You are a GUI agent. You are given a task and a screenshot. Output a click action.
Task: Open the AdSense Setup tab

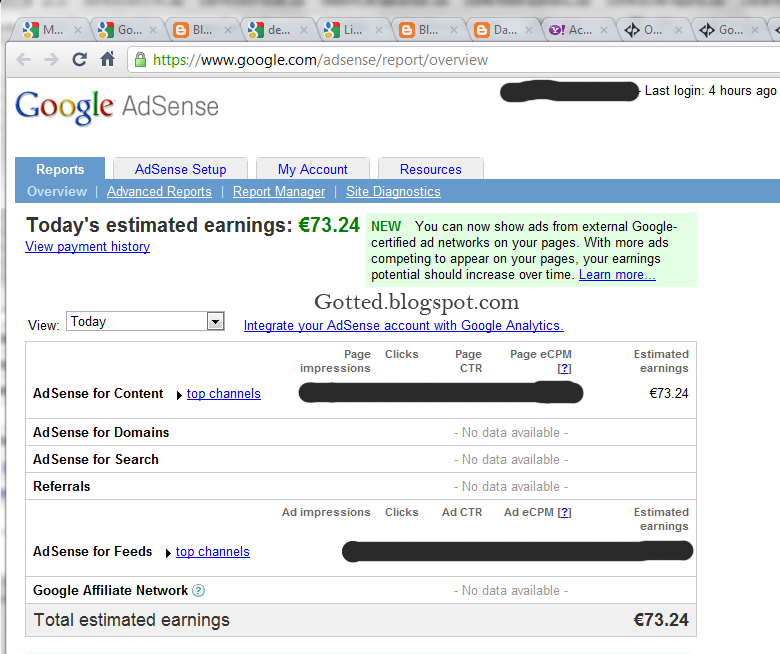coord(181,169)
